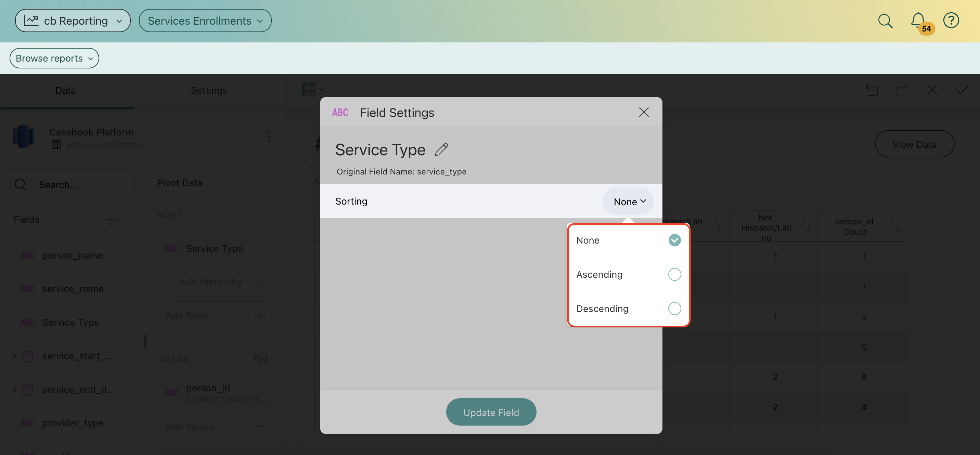
Task: Click the help question mark icon
Action: click(x=951, y=21)
